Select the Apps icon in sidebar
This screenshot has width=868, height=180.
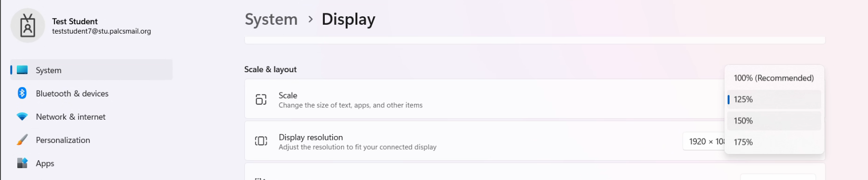(22, 163)
